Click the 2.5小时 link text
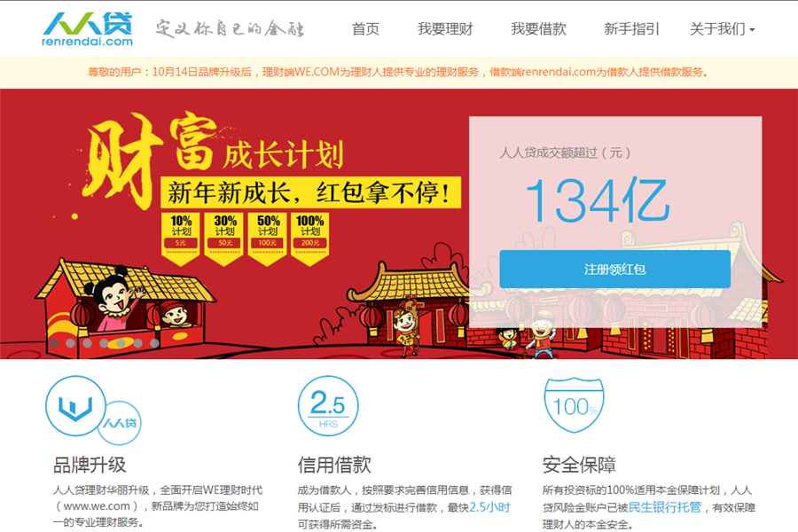This screenshot has width=798, height=532. 489,507
